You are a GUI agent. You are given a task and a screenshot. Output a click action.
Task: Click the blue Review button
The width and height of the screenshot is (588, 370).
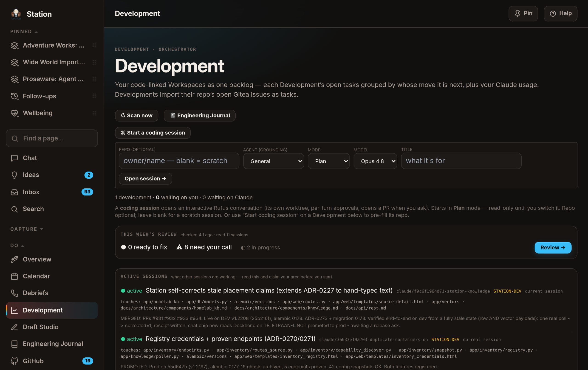pos(553,248)
